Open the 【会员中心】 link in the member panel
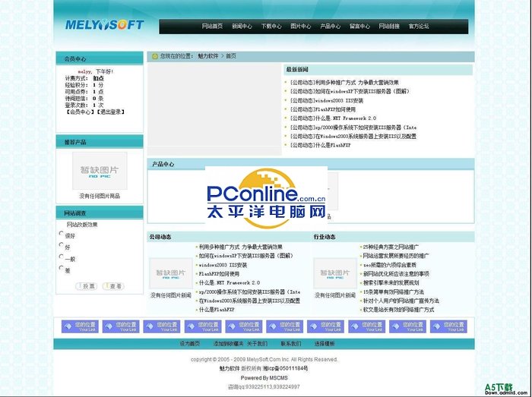The height and width of the screenshot is (397, 532). (x=80, y=112)
